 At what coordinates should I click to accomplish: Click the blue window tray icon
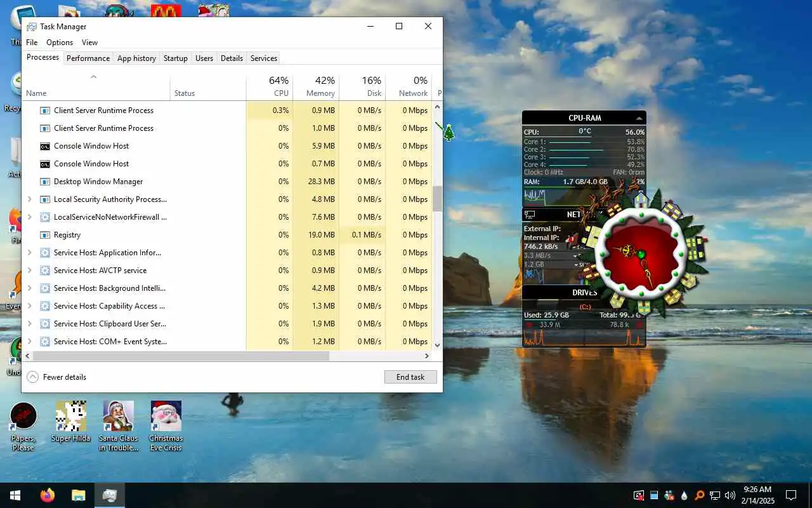(x=654, y=495)
